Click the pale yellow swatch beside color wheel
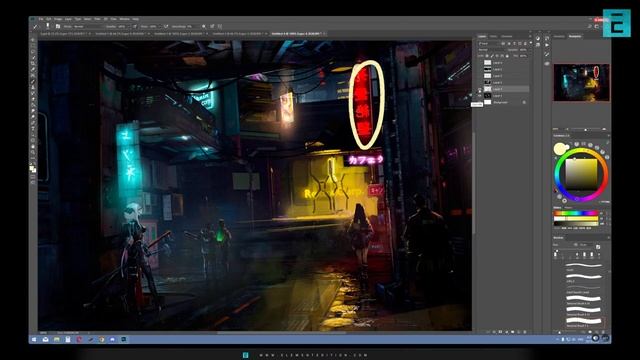Screen dimensions: 640x360 (560, 149)
